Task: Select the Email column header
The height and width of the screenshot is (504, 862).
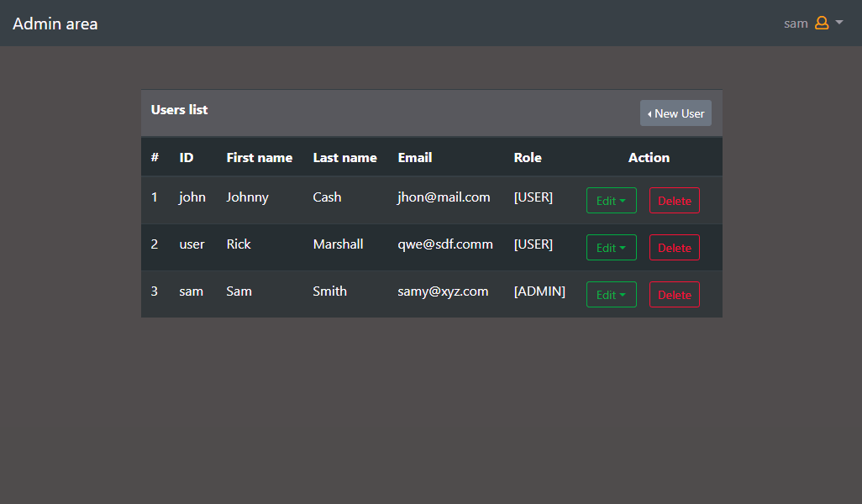Action: pos(415,158)
